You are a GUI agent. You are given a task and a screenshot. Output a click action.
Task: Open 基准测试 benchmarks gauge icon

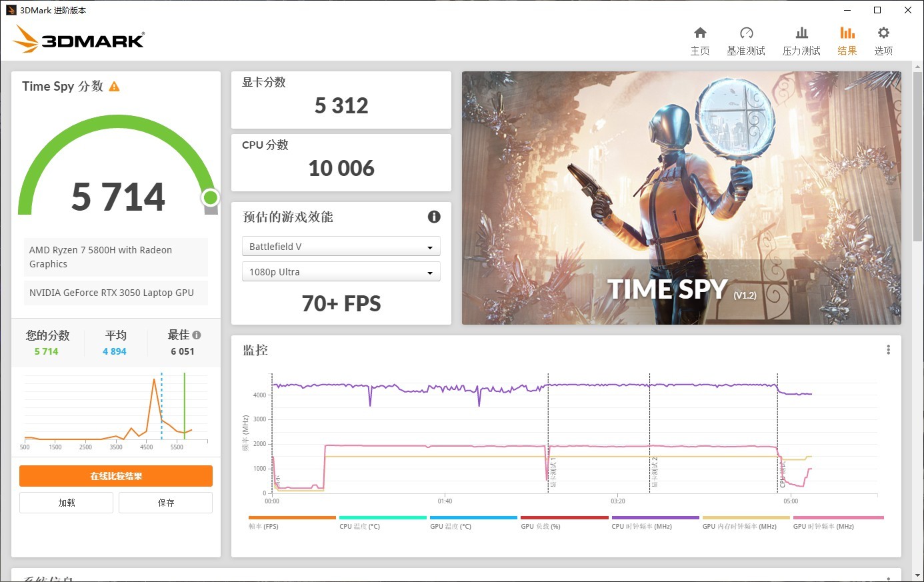click(x=746, y=33)
